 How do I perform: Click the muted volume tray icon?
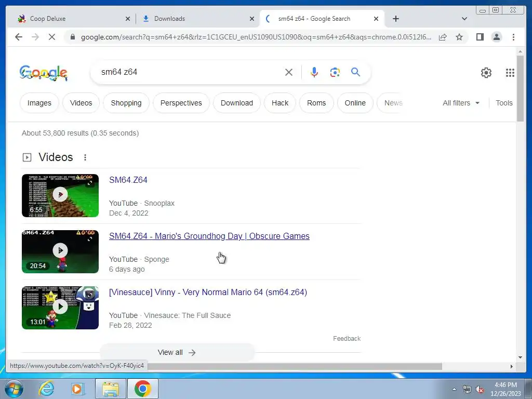point(480,390)
